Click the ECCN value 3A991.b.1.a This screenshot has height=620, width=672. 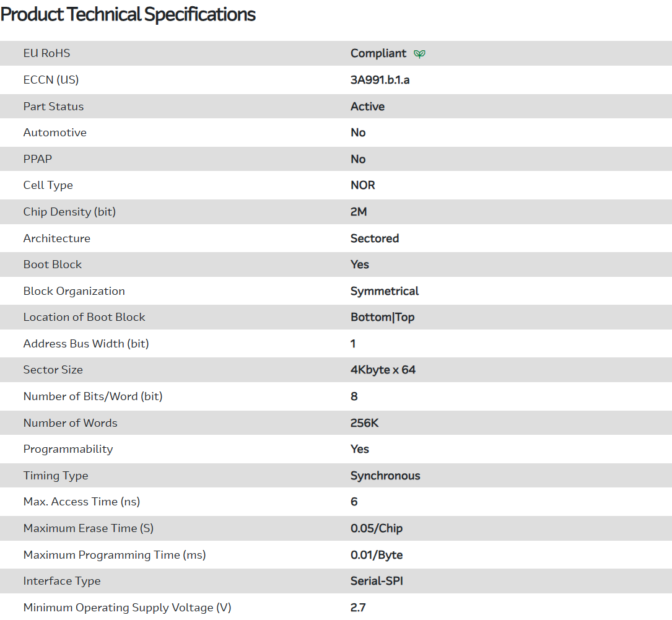tap(380, 80)
